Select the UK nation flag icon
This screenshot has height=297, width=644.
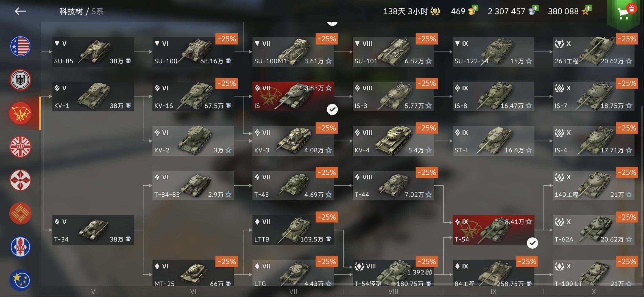(20, 147)
